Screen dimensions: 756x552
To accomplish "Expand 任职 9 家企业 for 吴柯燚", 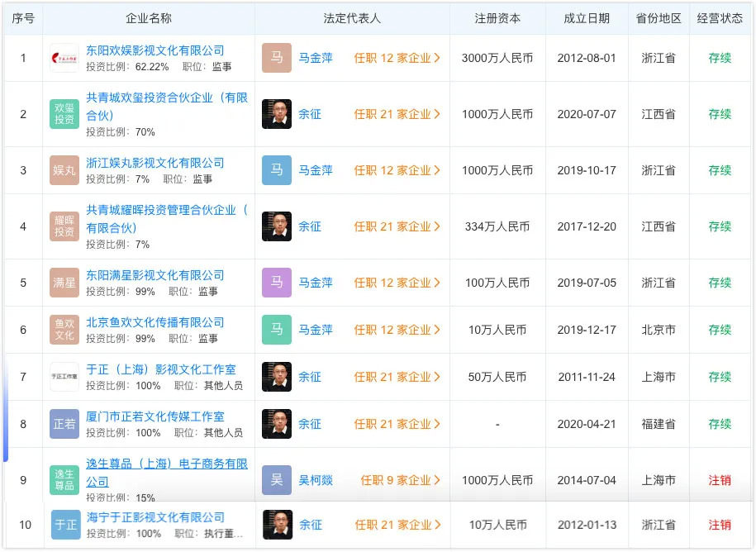I will click(x=400, y=480).
